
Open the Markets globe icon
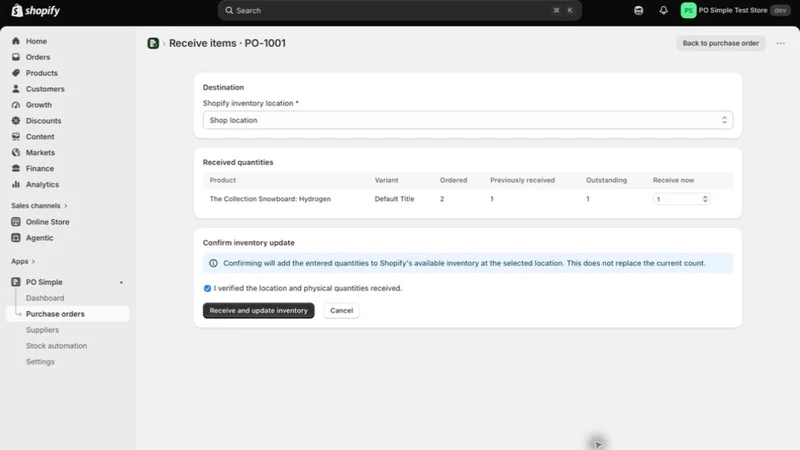16,152
